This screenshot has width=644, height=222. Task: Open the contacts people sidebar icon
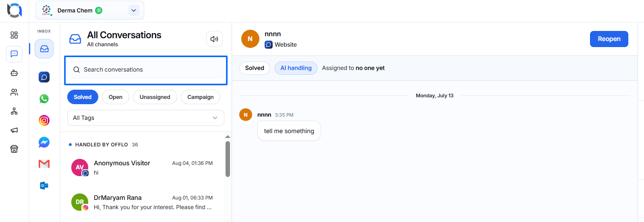[x=14, y=92]
